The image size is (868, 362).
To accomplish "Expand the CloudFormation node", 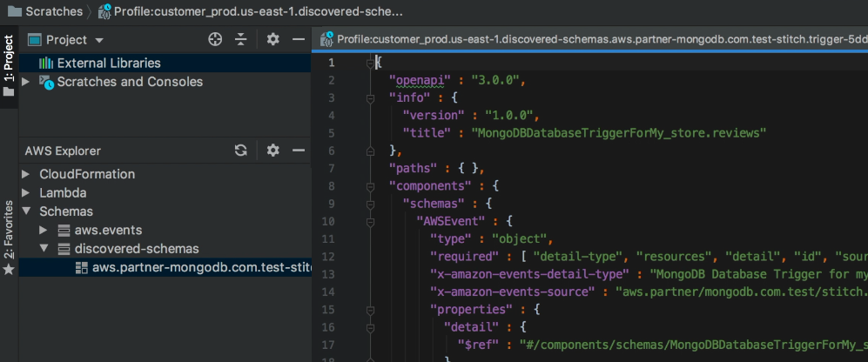I will tap(26, 174).
